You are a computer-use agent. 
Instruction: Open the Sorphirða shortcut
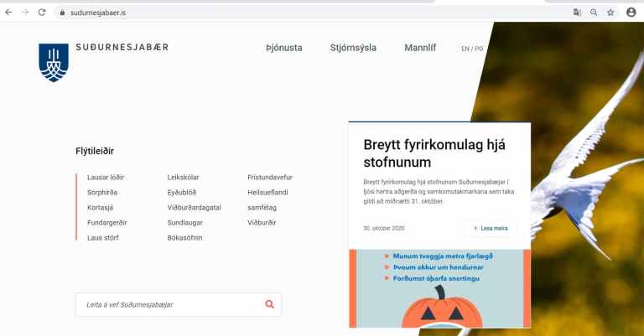(102, 193)
